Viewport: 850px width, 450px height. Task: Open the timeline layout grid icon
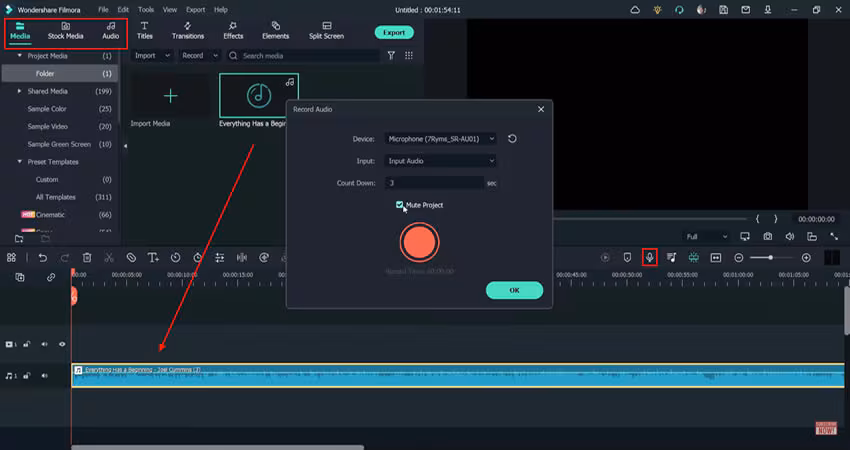[x=11, y=258]
